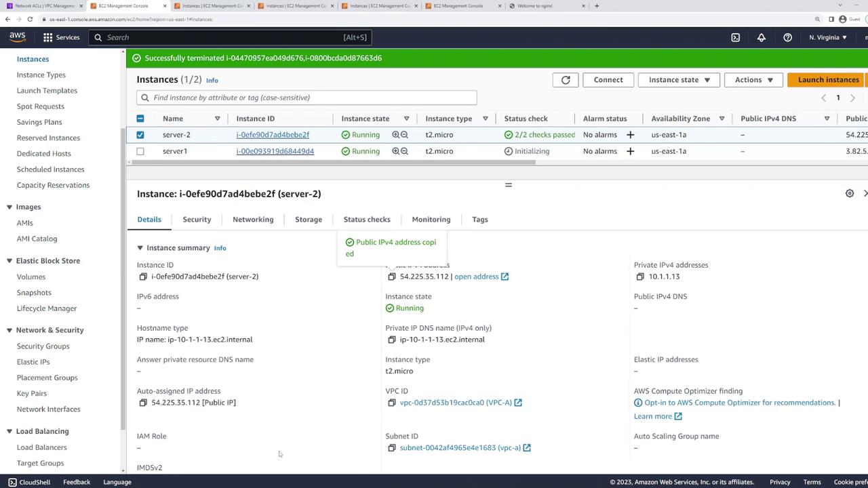This screenshot has height=488, width=868.
Task: Switch to the Storage tab
Action: 309,220
